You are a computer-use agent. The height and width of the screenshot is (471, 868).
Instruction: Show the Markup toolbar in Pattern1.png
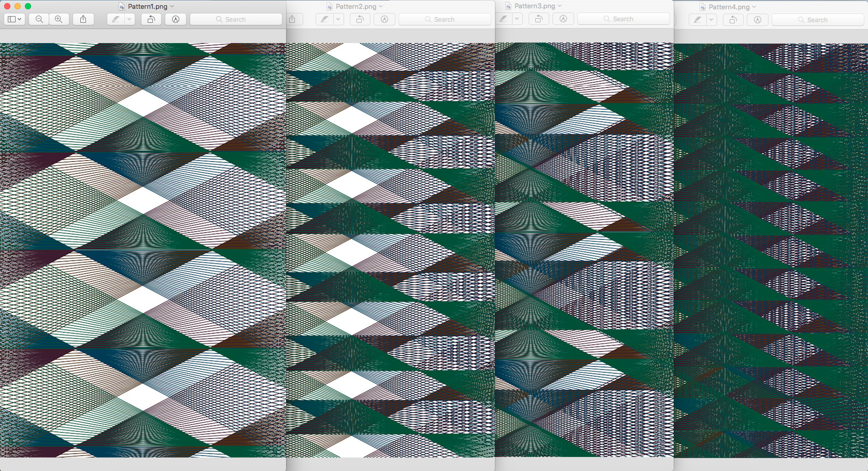tap(175, 19)
